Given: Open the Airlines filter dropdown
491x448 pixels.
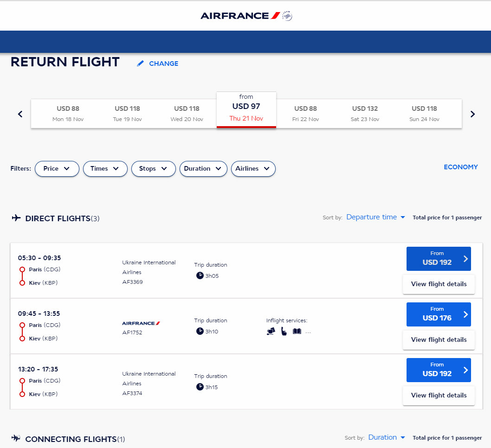Looking at the screenshot, I should click(x=253, y=169).
